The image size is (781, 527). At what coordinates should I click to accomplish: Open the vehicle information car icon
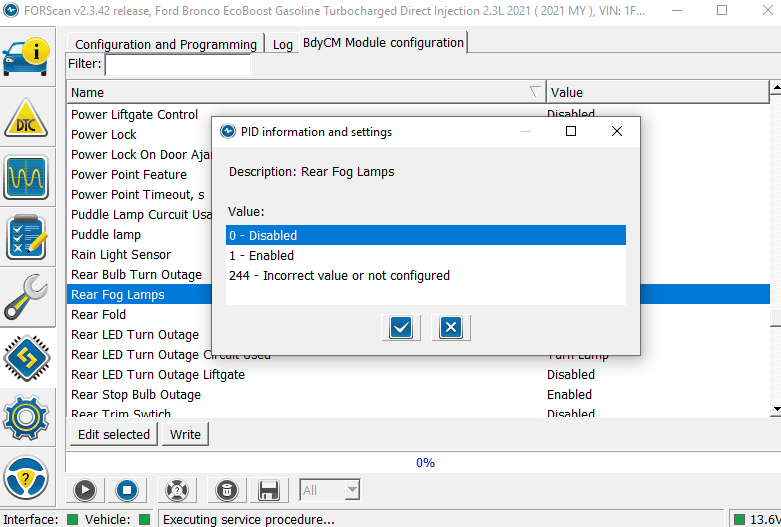[x=27, y=57]
